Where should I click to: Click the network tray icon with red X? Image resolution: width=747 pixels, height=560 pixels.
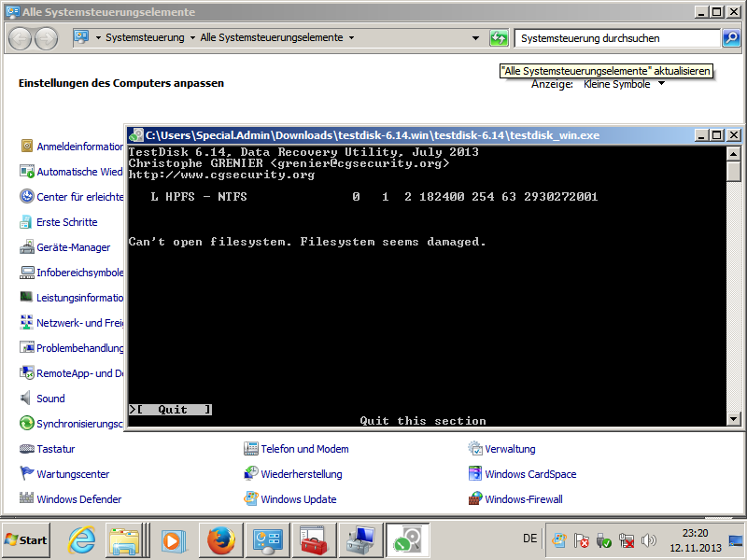click(627, 540)
